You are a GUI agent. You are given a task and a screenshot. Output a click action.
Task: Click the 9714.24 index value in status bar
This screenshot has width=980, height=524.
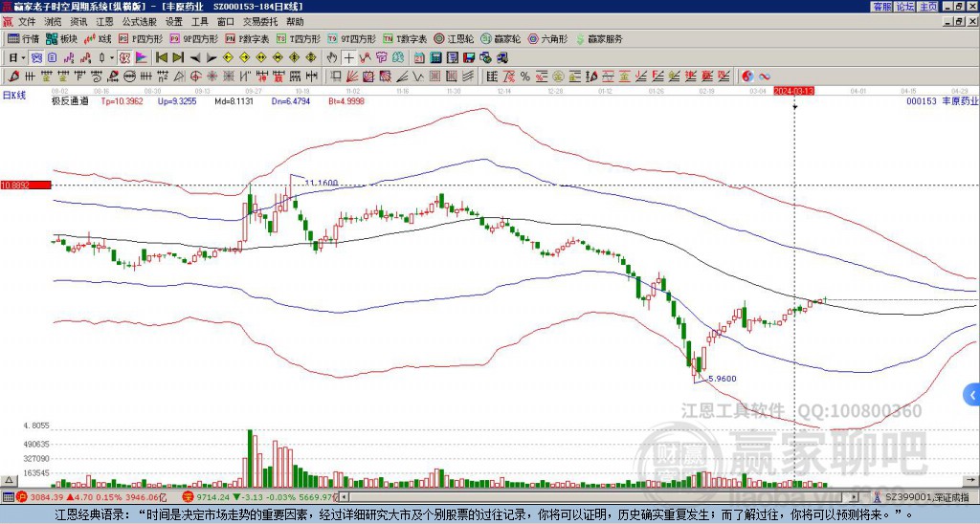click(x=212, y=497)
